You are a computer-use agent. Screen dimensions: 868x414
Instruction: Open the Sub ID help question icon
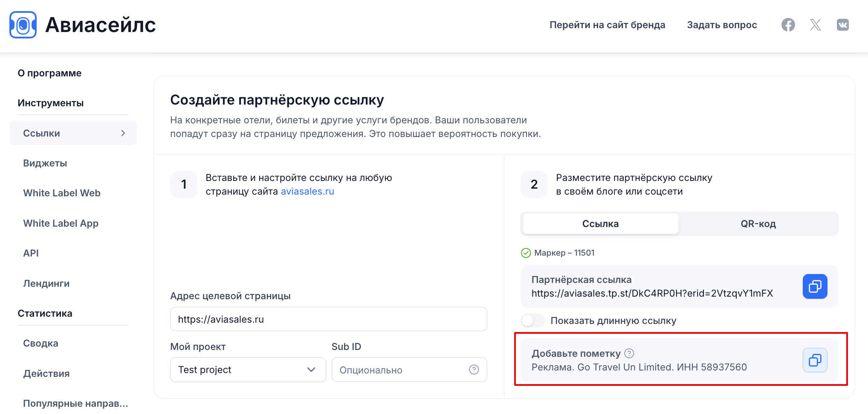[x=474, y=370]
